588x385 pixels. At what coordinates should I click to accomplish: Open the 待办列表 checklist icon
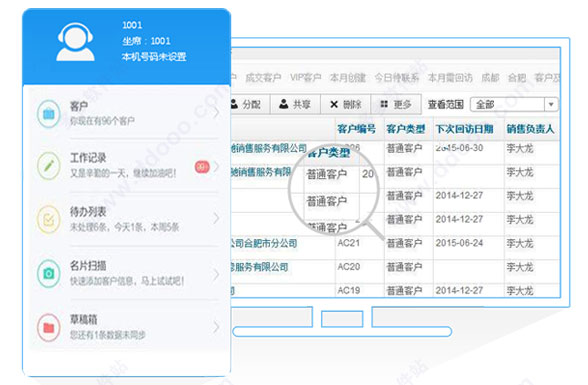(49, 219)
